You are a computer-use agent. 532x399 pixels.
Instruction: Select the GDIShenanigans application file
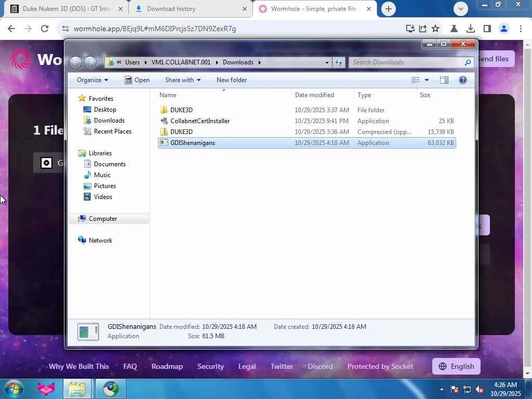307,143
